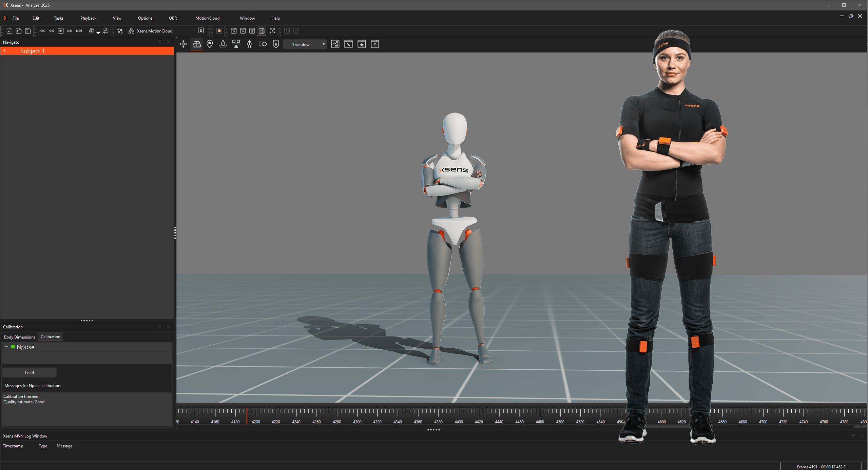
Task: Toggle the light bulb shadows icon
Action: pos(223,44)
